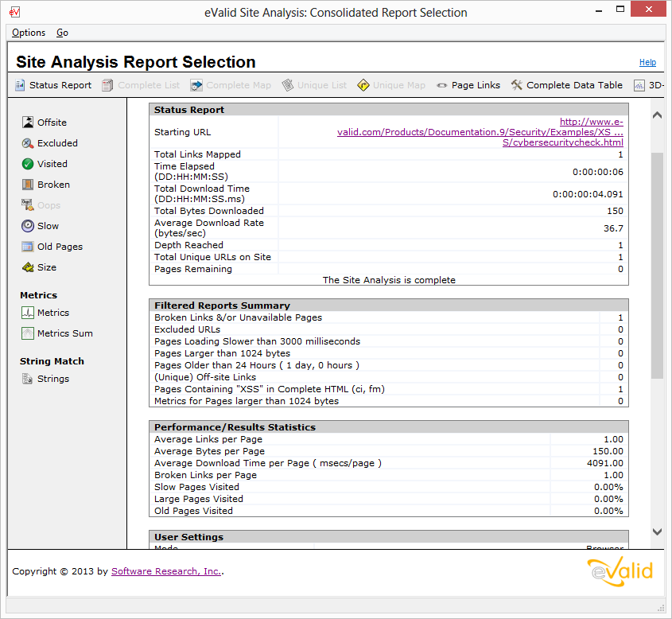672x619 pixels.
Task: Click the Offsite report icon
Action: [x=28, y=123]
